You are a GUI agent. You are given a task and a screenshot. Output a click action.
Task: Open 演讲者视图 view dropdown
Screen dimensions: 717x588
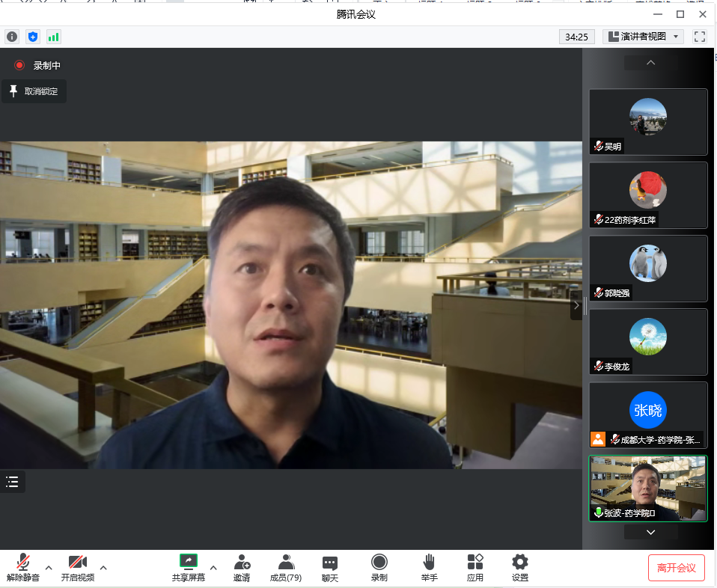point(644,37)
